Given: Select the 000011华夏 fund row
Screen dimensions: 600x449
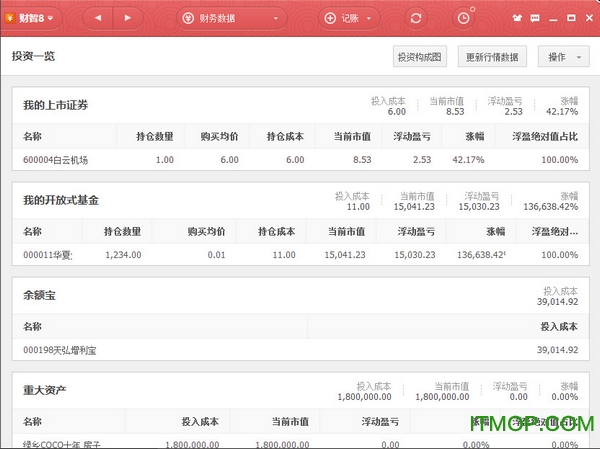Looking at the screenshot, I should point(301,255).
